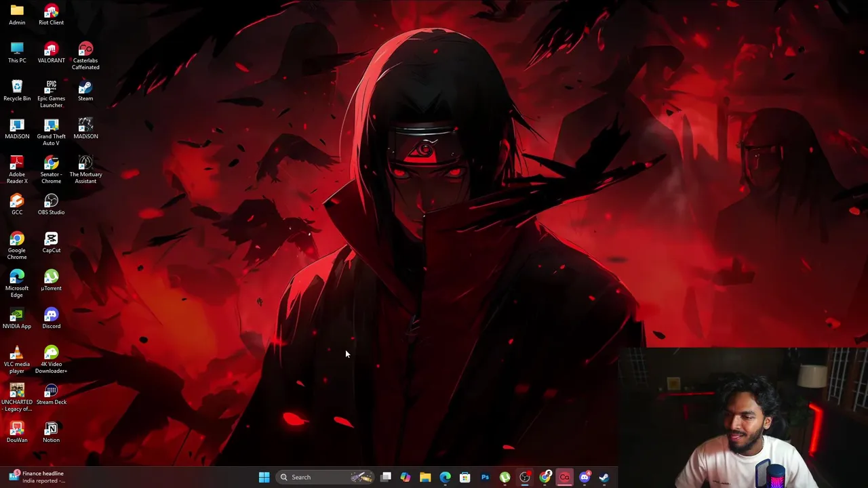Select the Stream Deck desktop shortcut
Viewport: 868px width, 488px height.
tap(51, 394)
